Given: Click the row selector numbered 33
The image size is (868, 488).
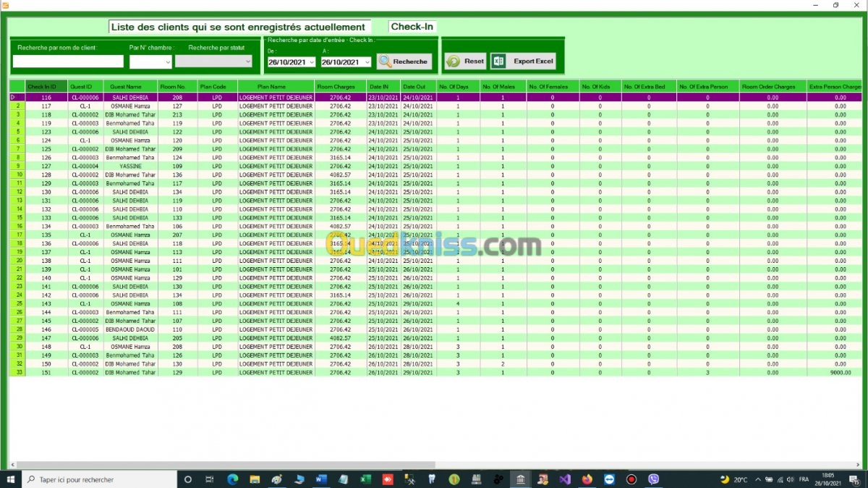Looking at the screenshot, I should (17, 373).
